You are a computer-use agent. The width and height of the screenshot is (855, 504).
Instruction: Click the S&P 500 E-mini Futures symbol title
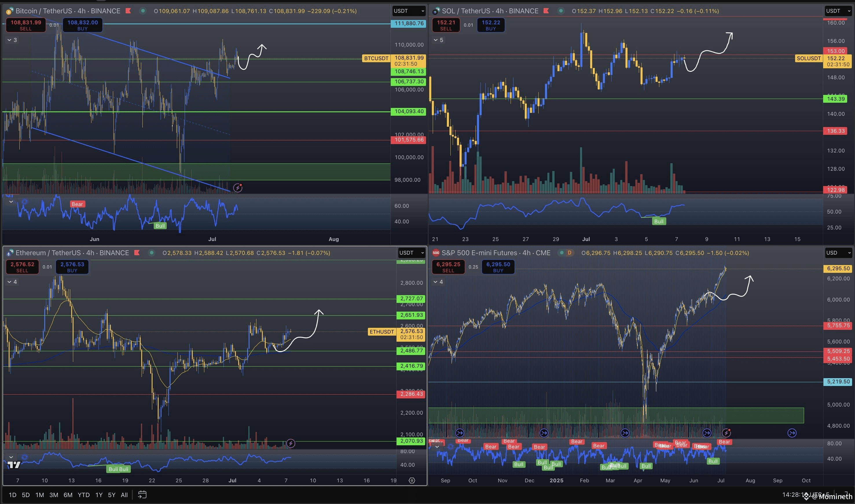[496, 253]
